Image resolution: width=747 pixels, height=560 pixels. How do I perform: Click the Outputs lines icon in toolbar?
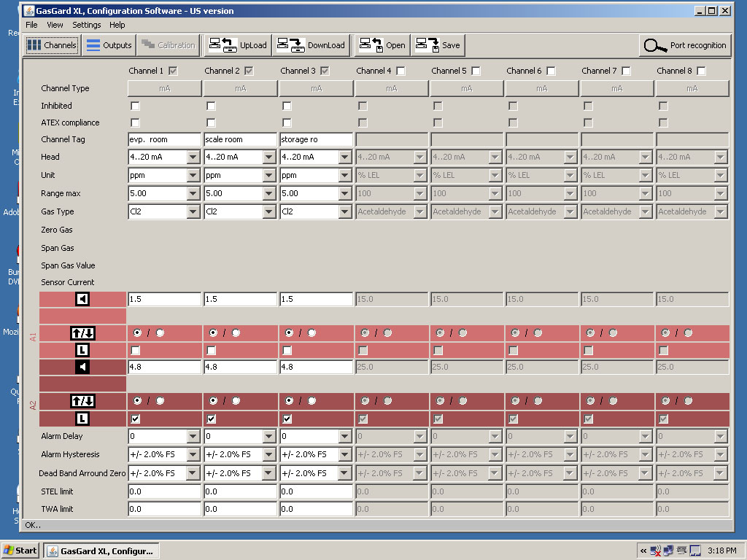[93, 45]
